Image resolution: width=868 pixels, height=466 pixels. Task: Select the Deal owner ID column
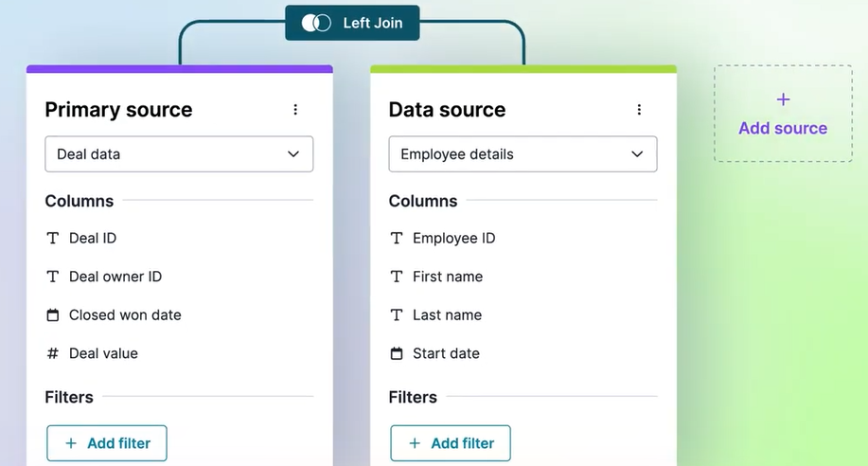115,277
